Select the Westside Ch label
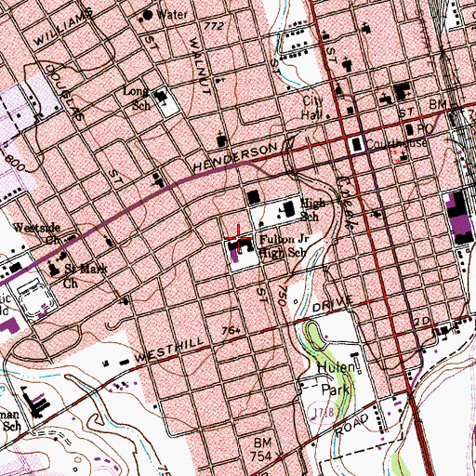Viewport: 476px width, 476px height. click(x=37, y=233)
